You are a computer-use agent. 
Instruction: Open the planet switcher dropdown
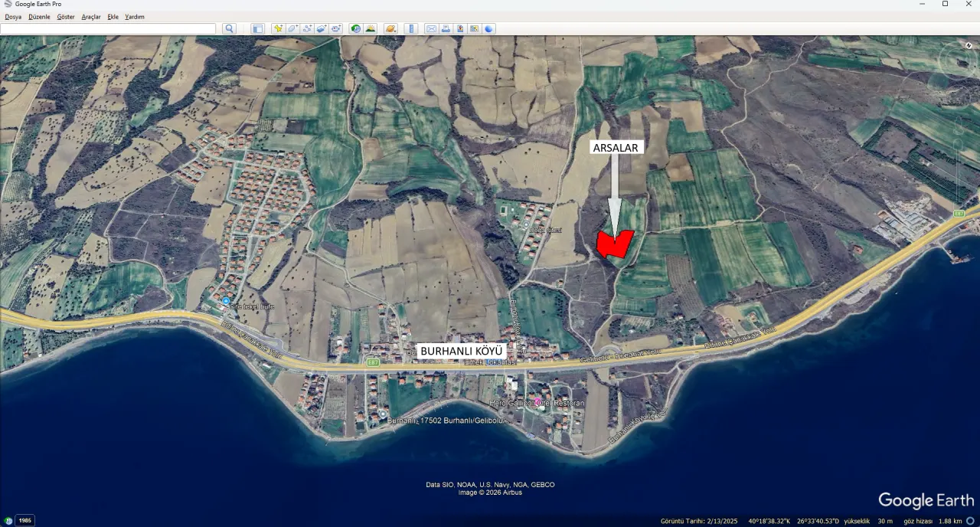click(390, 28)
